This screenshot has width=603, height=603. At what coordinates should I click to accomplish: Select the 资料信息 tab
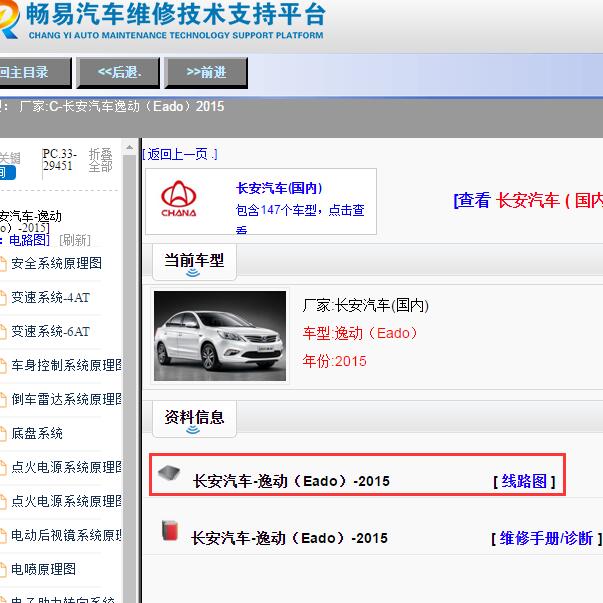[194, 418]
